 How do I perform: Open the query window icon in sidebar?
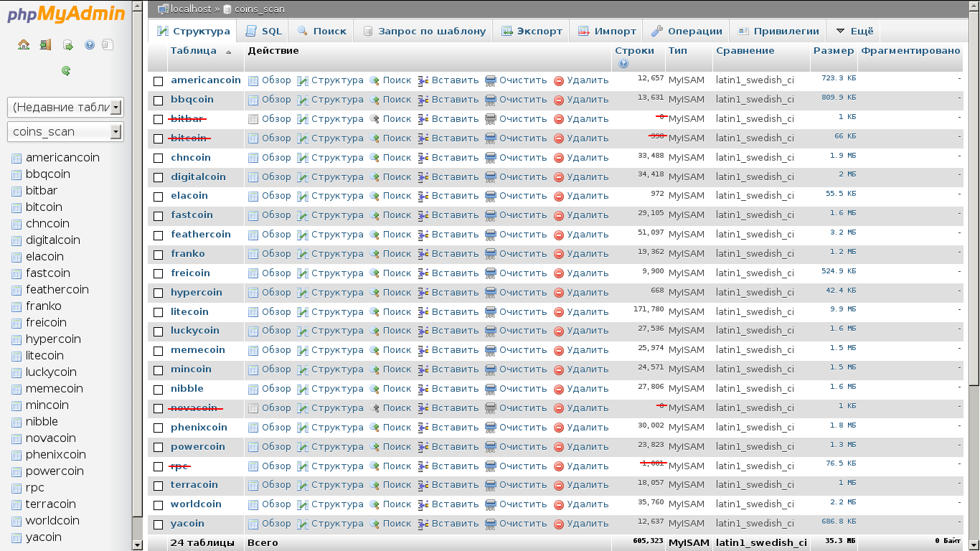pos(67,44)
